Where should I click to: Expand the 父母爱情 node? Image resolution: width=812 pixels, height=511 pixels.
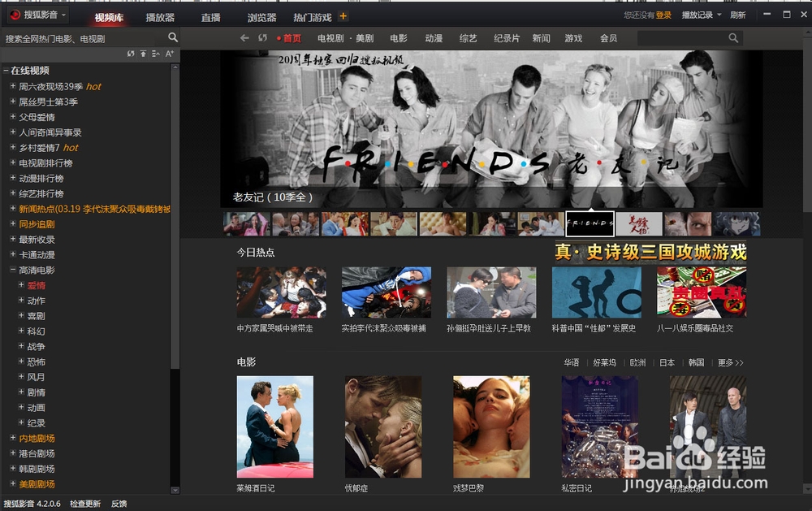tap(13, 117)
